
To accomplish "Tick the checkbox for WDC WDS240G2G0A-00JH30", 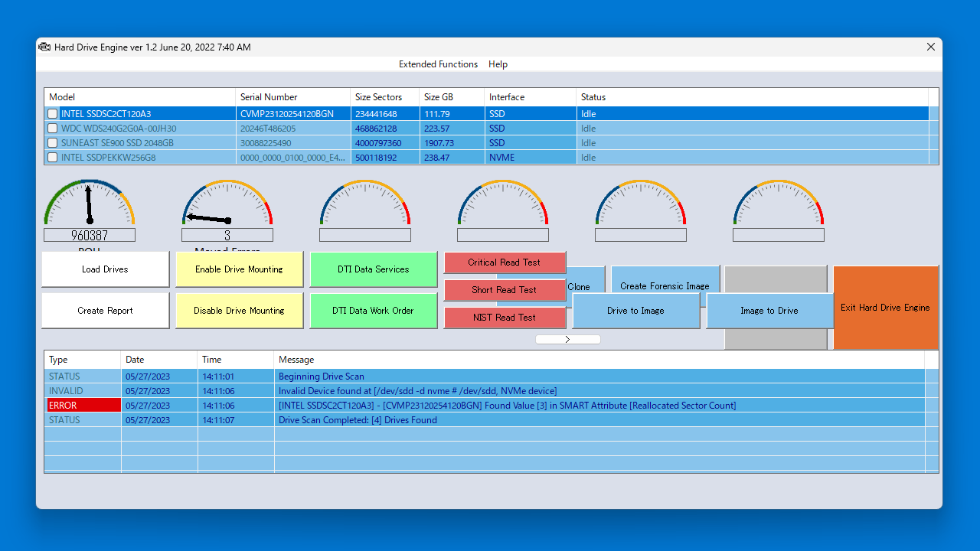I will click(53, 129).
